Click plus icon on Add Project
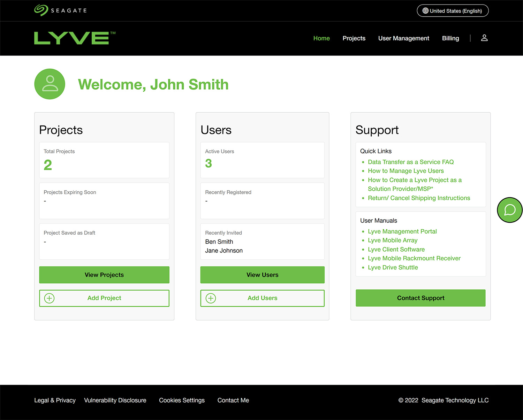 (x=50, y=298)
